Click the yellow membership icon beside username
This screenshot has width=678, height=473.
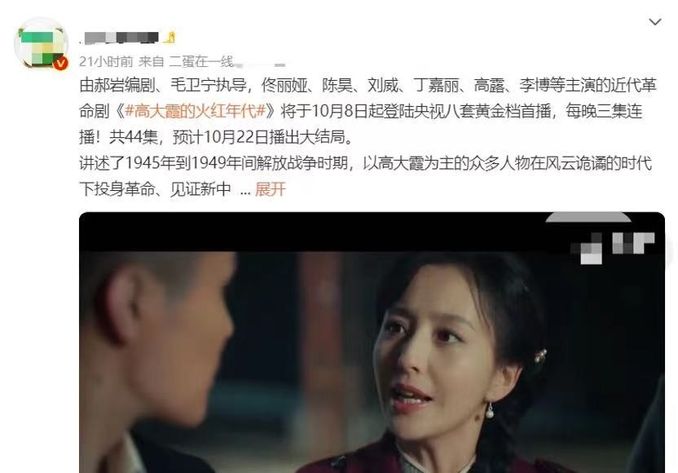click(x=169, y=38)
